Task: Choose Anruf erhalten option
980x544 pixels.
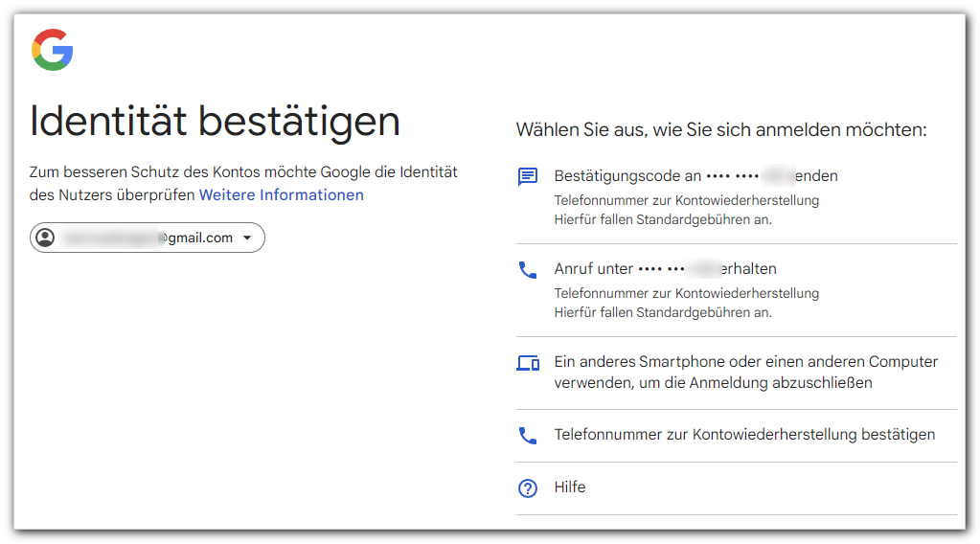Action: pos(737,290)
